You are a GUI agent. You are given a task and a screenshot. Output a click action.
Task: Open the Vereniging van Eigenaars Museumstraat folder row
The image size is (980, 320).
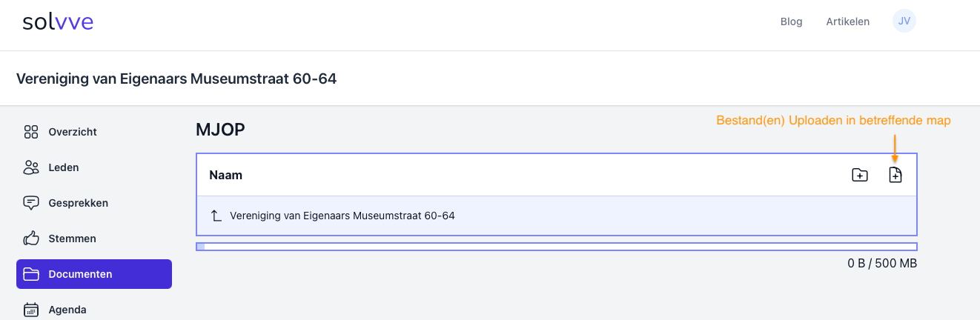click(342, 216)
